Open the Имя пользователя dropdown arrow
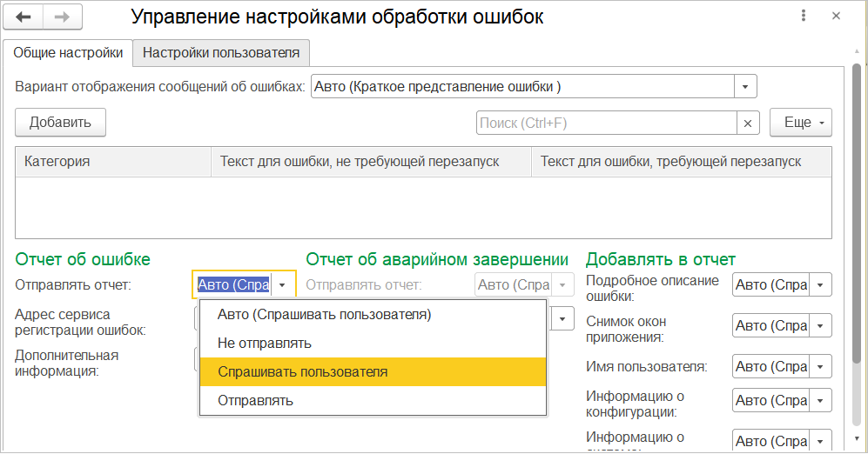Screen dimensions: 868x454 point(821,366)
